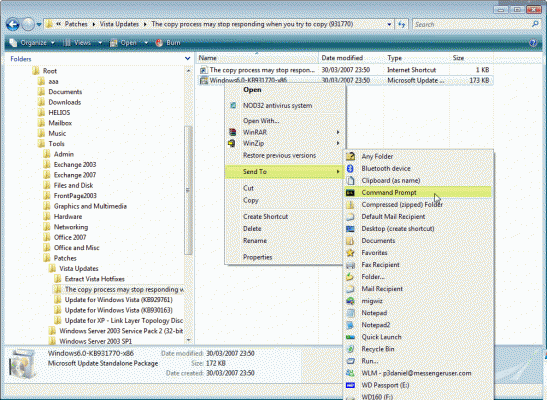Click the WinZip icon in context menu
Viewport: 547px width, 400px height.
click(x=232, y=143)
